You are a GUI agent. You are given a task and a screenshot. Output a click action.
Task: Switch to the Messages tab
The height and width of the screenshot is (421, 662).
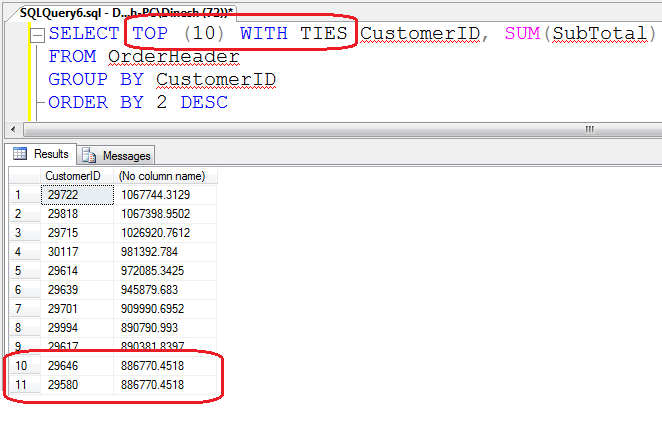pos(116,156)
